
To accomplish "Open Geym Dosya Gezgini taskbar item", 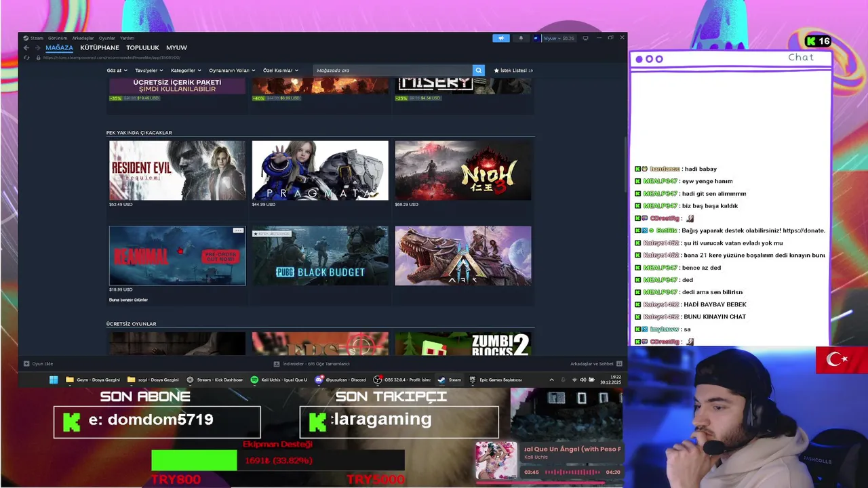I will coord(93,380).
